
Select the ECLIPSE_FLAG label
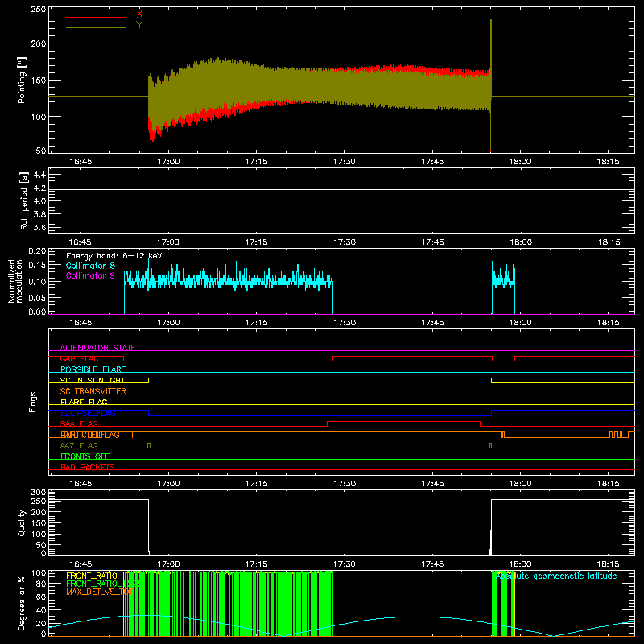pyautogui.click(x=88, y=413)
